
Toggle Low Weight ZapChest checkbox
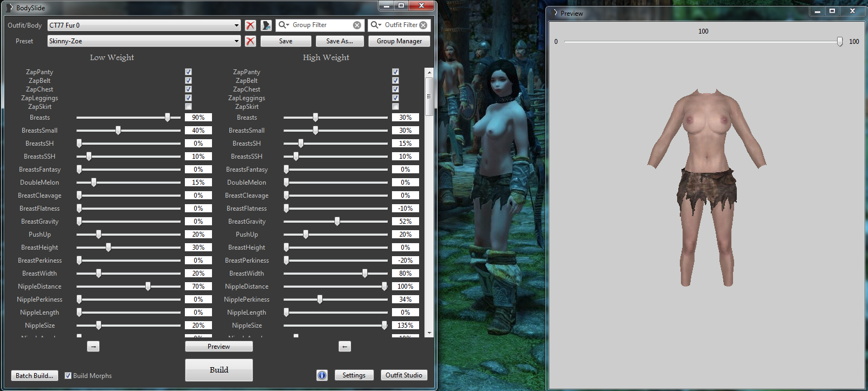pos(188,89)
